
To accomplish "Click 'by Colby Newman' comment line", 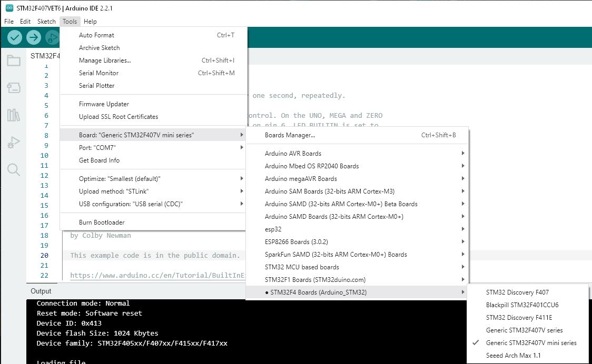I will point(101,235).
